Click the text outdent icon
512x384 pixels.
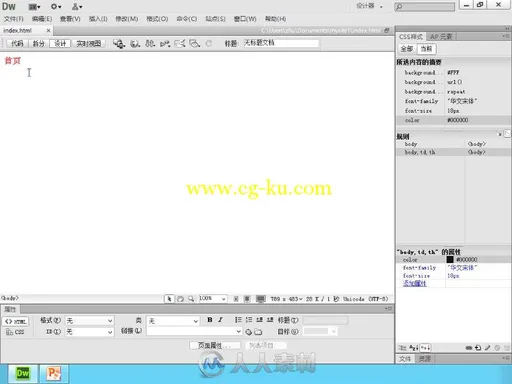(259, 320)
